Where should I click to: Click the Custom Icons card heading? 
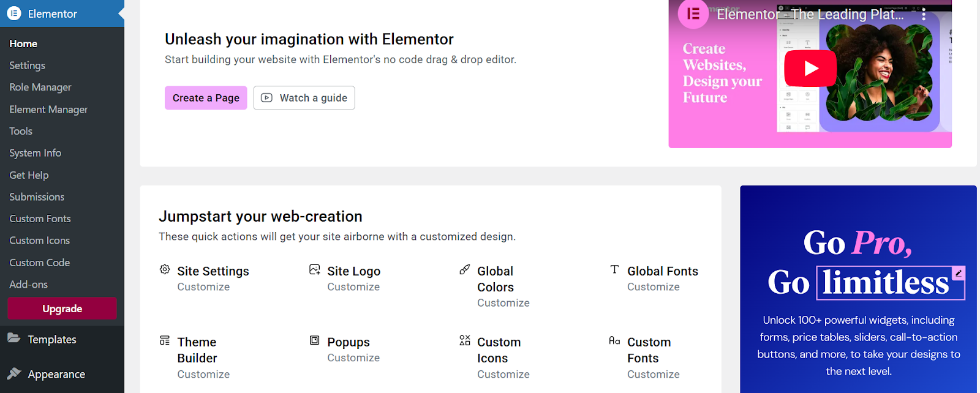tap(499, 350)
